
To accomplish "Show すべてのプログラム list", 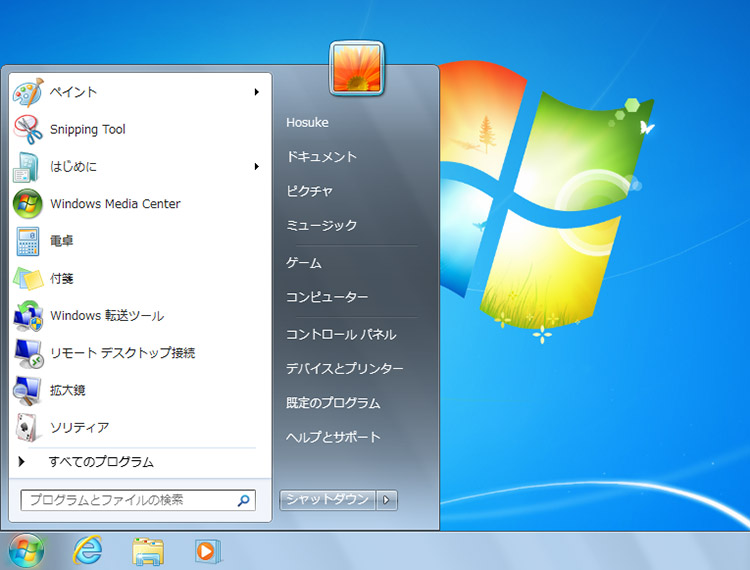I will pyautogui.click(x=100, y=462).
